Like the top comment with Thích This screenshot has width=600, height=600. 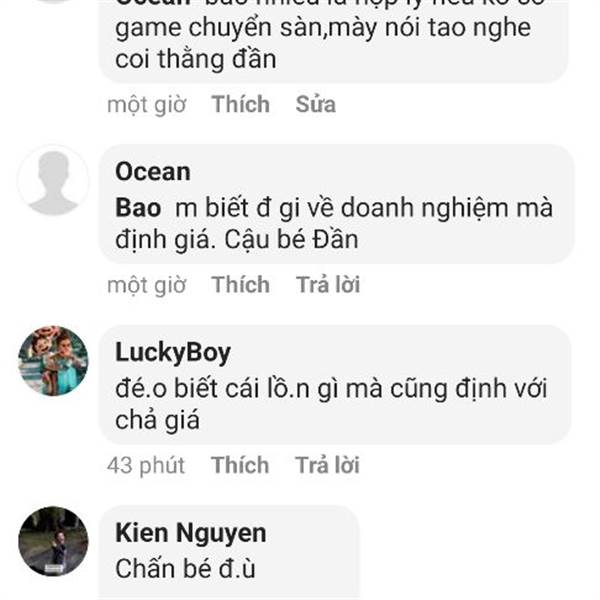point(241,104)
